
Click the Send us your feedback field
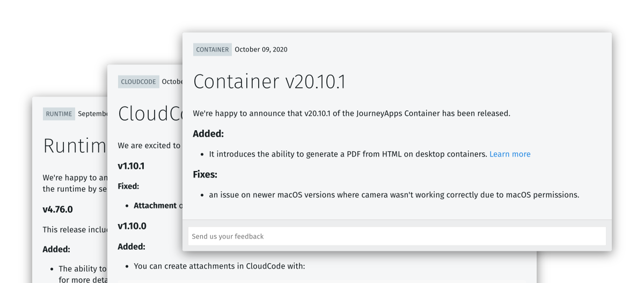pos(397,236)
